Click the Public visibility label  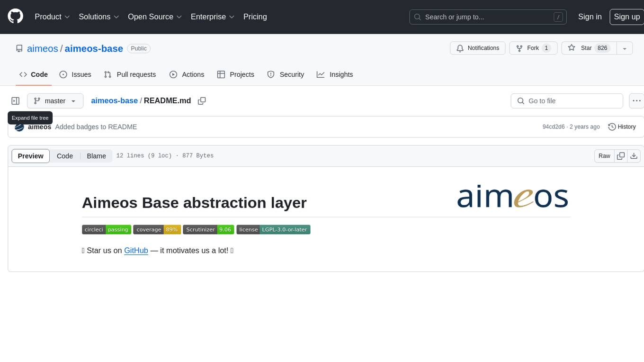coord(139,48)
